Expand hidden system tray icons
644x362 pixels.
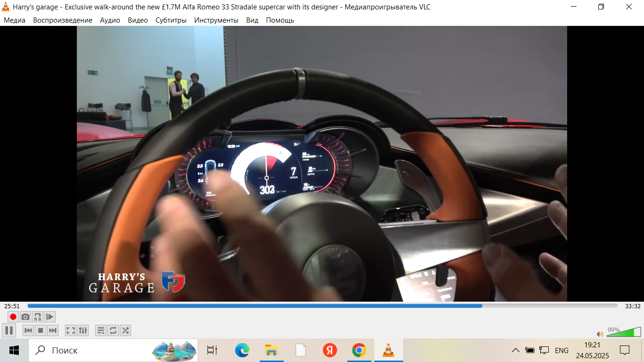(516, 350)
